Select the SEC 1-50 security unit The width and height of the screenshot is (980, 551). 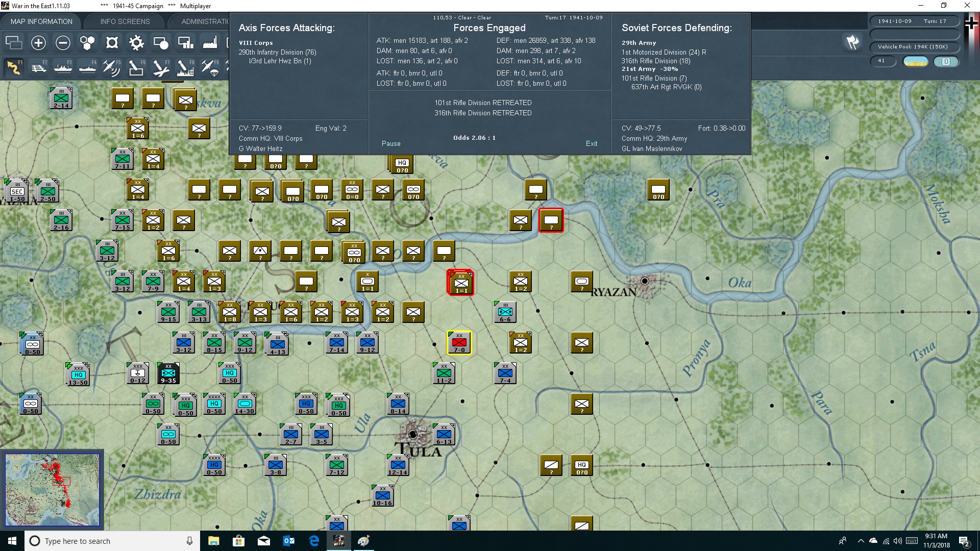[x=17, y=190]
